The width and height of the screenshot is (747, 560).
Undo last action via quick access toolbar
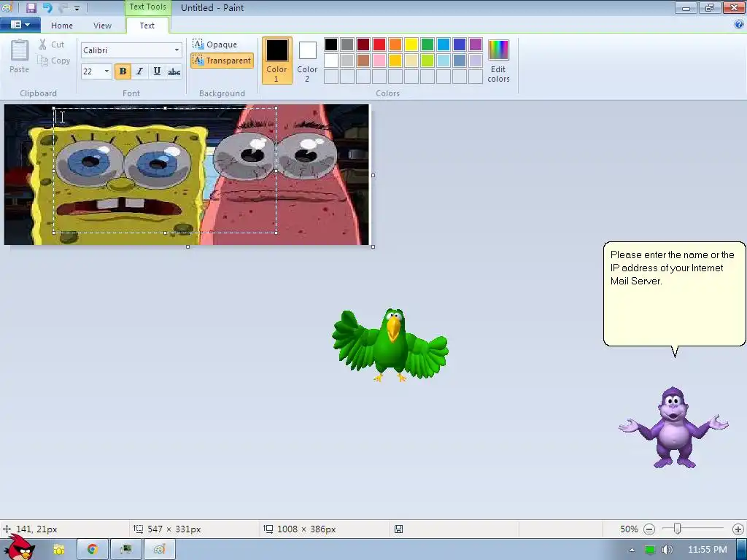[x=47, y=7]
